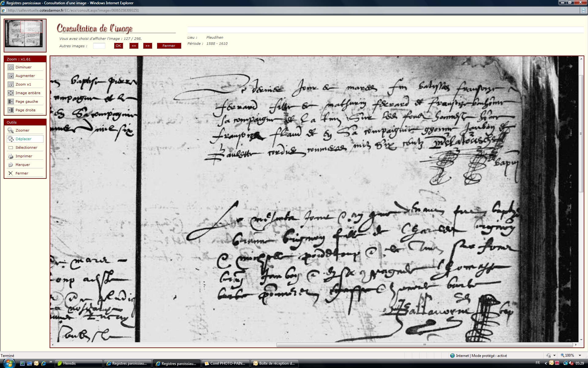The height and width of the screenshot is (368, 588).
Task: Click the Augmenter zoom-in icon
Action: (x=11, y=76)
